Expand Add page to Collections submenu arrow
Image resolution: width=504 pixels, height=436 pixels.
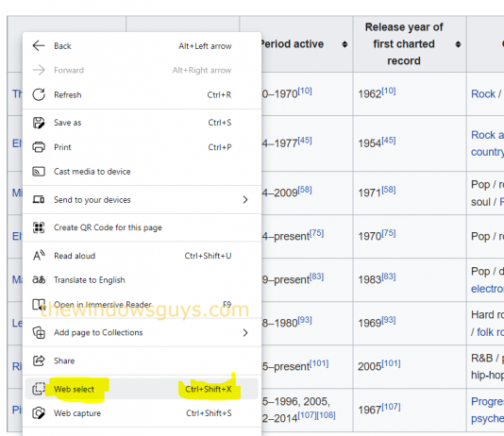tap(245, 332)
